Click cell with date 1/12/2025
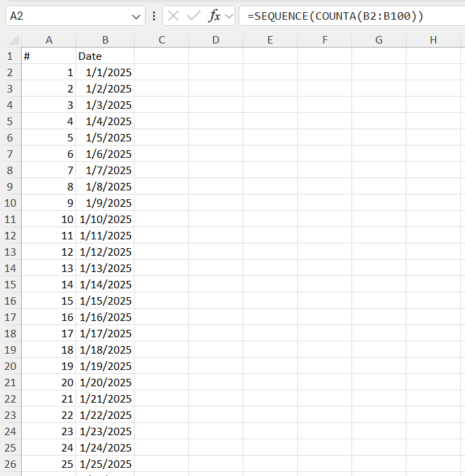This screenshot has width=465, height=476. click(x=105, y=252)
